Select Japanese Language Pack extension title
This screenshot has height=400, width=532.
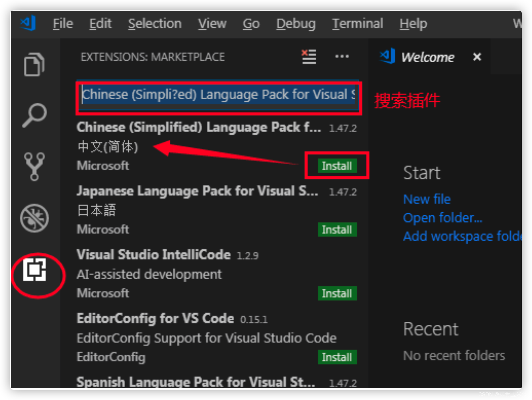click(x=197, y=191)
